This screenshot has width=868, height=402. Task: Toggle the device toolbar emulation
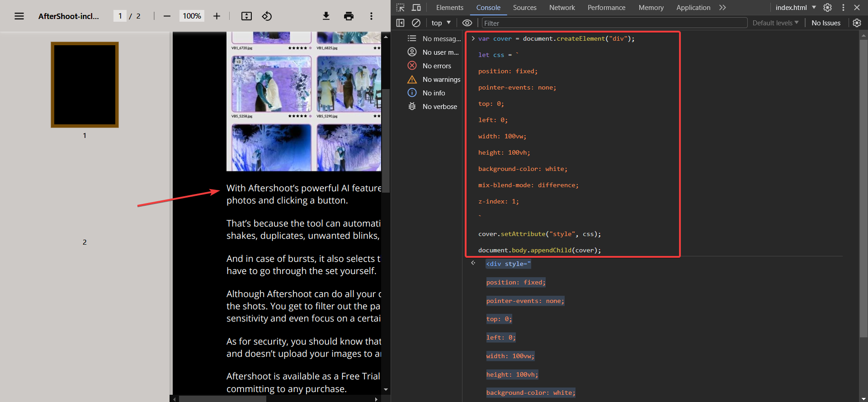pos(416,8)
